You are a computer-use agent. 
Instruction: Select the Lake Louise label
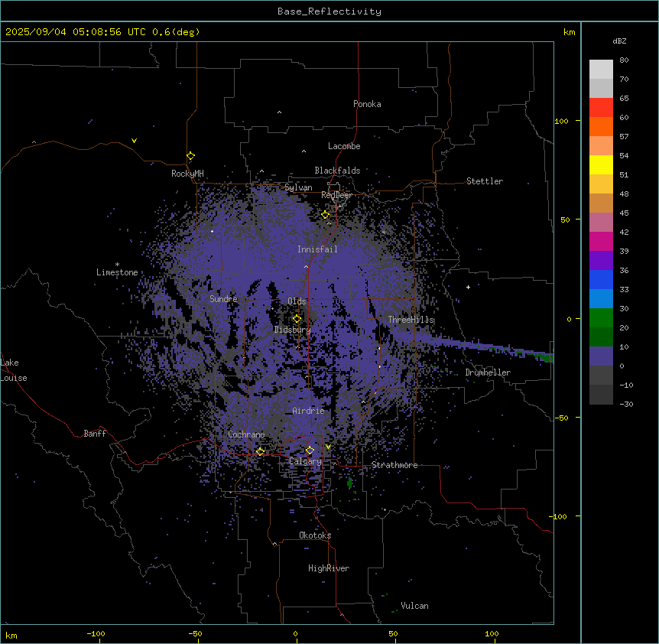click(x=14, y=370)
